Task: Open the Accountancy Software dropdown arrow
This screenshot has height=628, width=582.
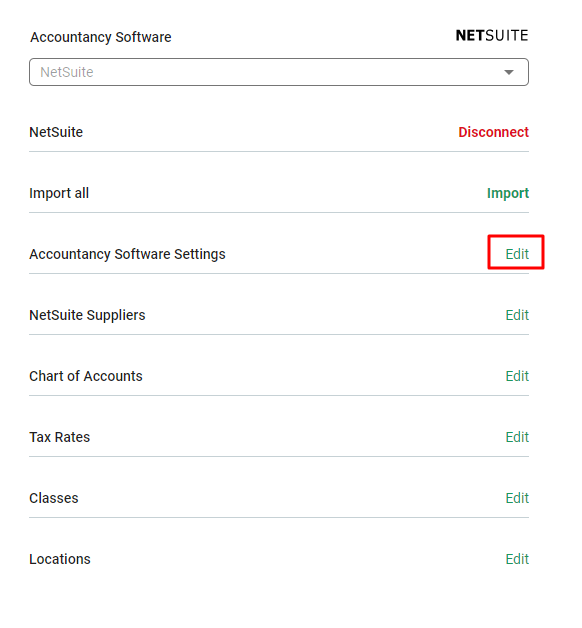Action: point(509,72)
